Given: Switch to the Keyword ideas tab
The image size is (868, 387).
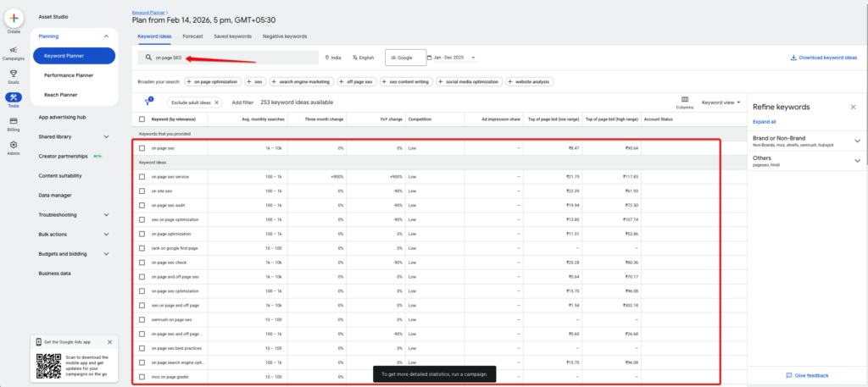Looking at the screenshot, I should 154,36.
